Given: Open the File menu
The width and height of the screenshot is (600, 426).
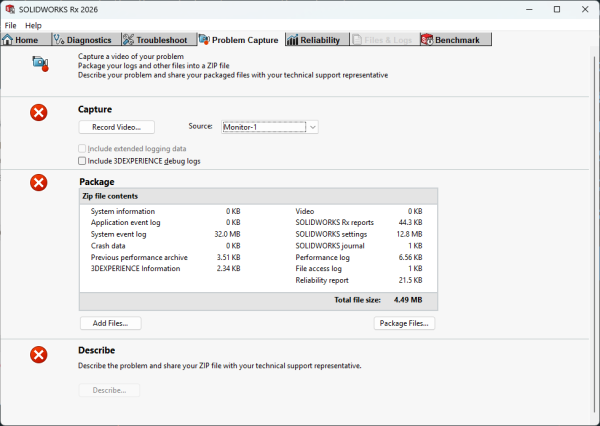Looking at the screenshot, I should point(10,26).
